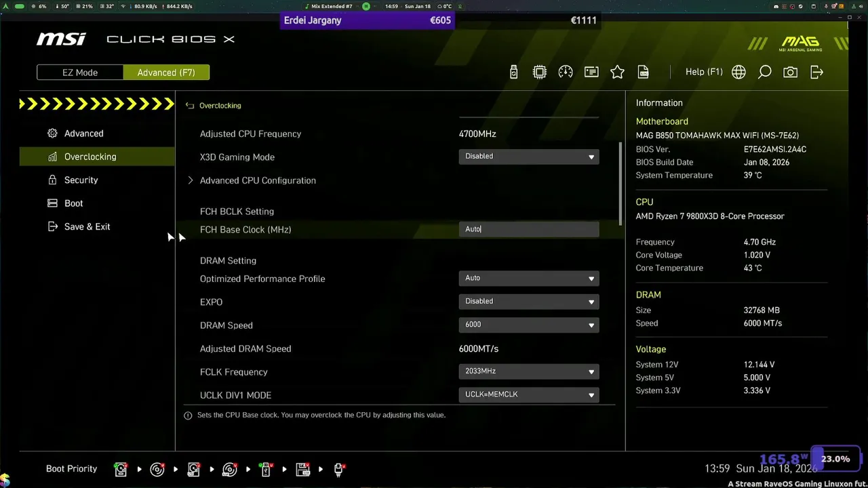Click the Mix Extended #7 track in top bar
Image resolution: width=868 pixels, height=488 pixels.
tap(332, 6)
